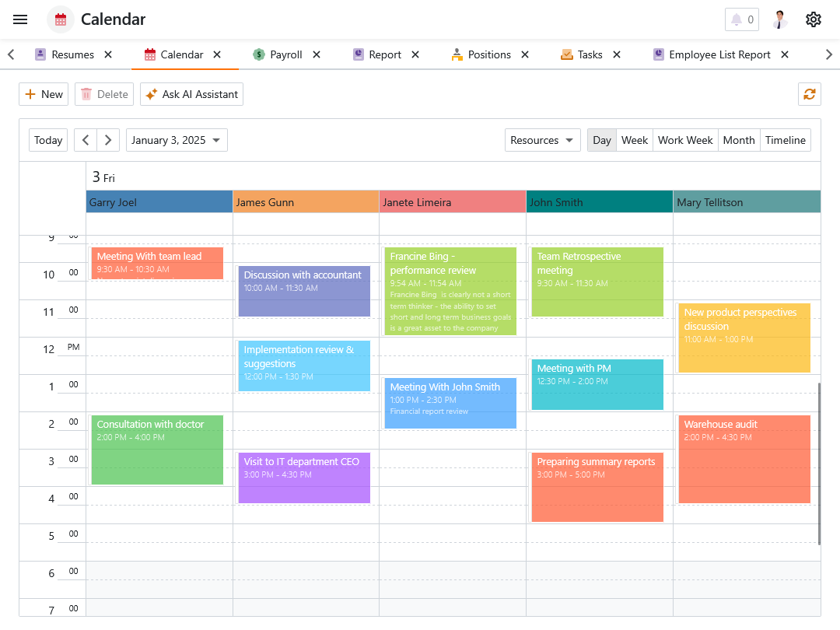Viewport: 840px width, 630px height.
Task: Close the Payroll tab
Action: (x=317, y=54)
